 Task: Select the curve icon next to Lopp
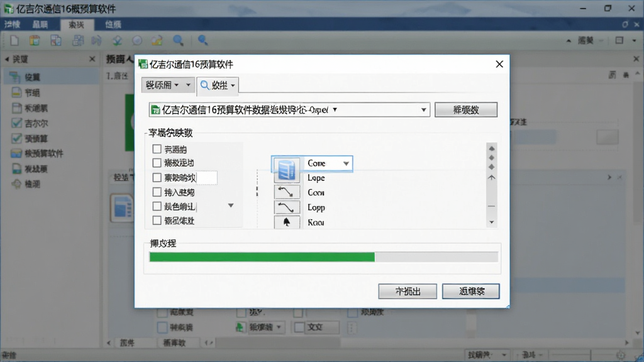coord(286,207)
